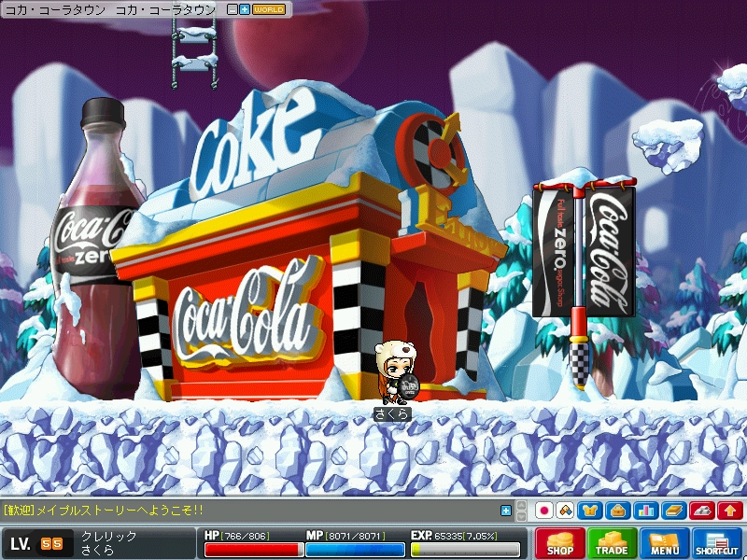Image resolution: width=747 pixels, height=560 pixels.
Task: Click the pink dot chat target icon
Action: (544, 511)
